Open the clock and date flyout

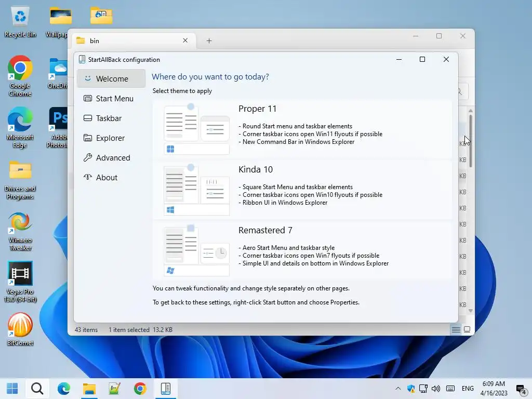(494, 389)
